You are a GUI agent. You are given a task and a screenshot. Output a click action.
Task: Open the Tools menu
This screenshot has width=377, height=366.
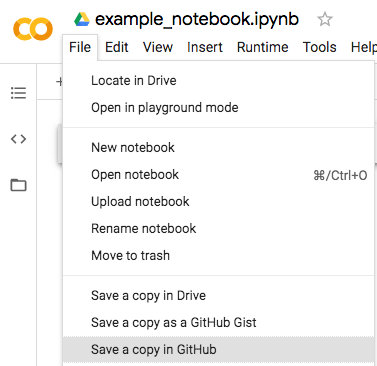pos(319,47)
